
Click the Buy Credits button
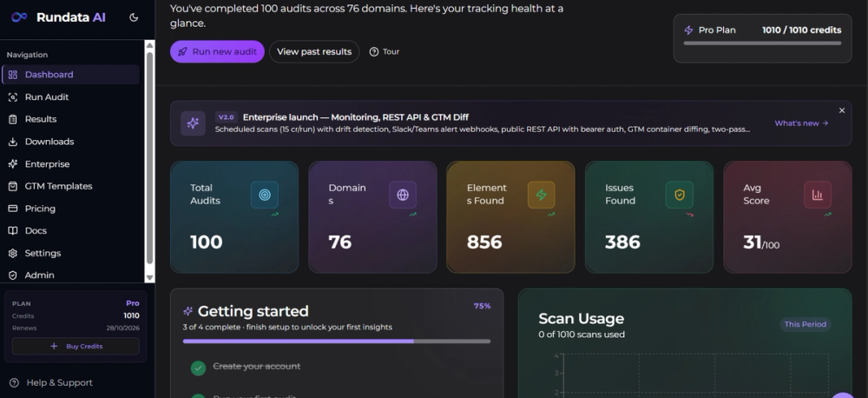(x=76, y=346)
